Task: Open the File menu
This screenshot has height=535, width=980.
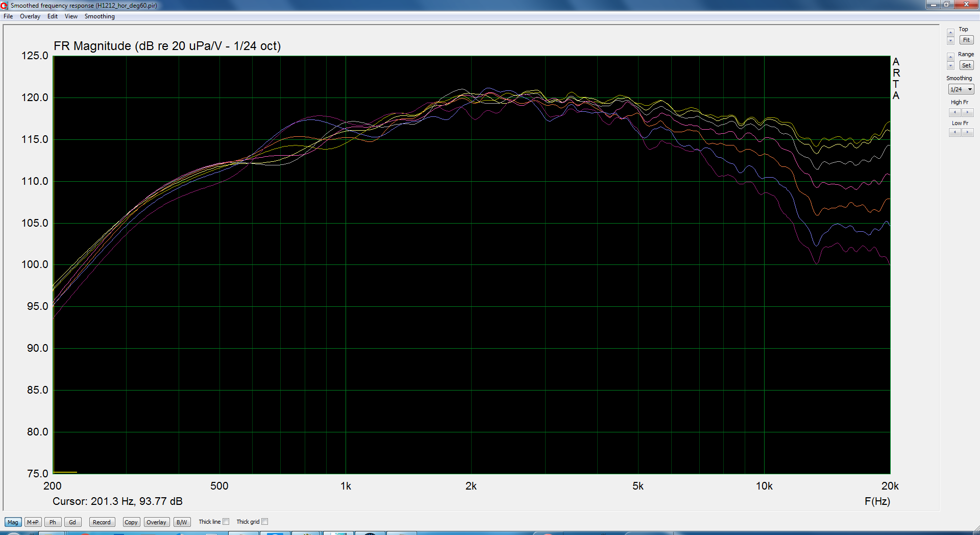Action: coord(8,16)
